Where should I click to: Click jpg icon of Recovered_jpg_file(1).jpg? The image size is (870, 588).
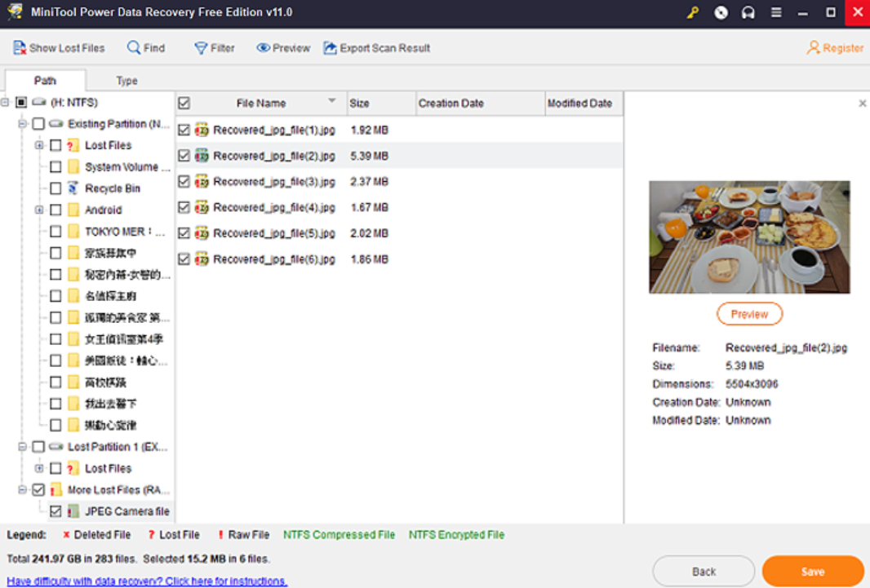click(x=202, y=130)
